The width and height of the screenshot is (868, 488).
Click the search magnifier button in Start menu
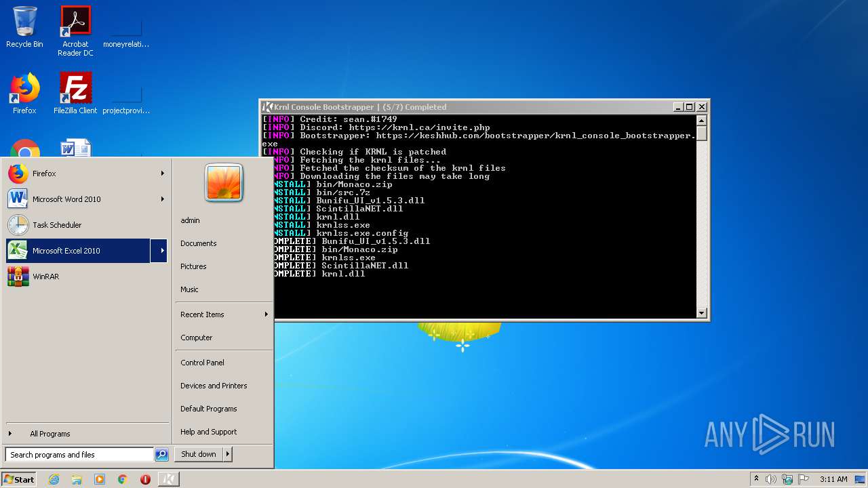(161, 455)
